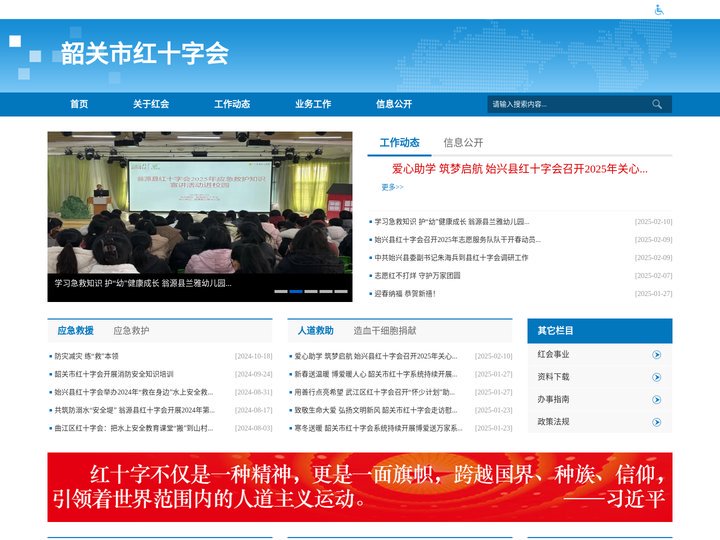Viewport: 720px width, 540px height.
Task: Open article 志愿红不打烊 守护万家团圆
Action: (x=417, y=276)
